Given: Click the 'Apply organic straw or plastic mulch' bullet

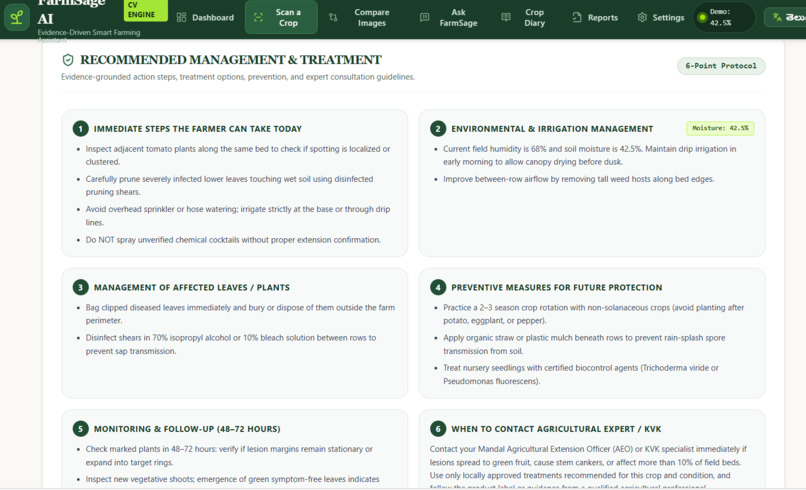Looking at the screenshot, I should 584,344.
